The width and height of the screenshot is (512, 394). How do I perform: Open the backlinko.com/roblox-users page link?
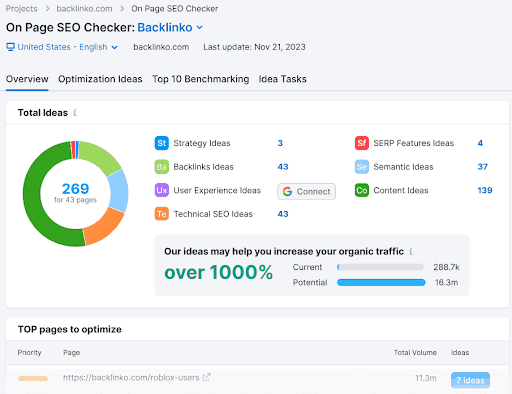pyautogui.click(x=131, y=377)
